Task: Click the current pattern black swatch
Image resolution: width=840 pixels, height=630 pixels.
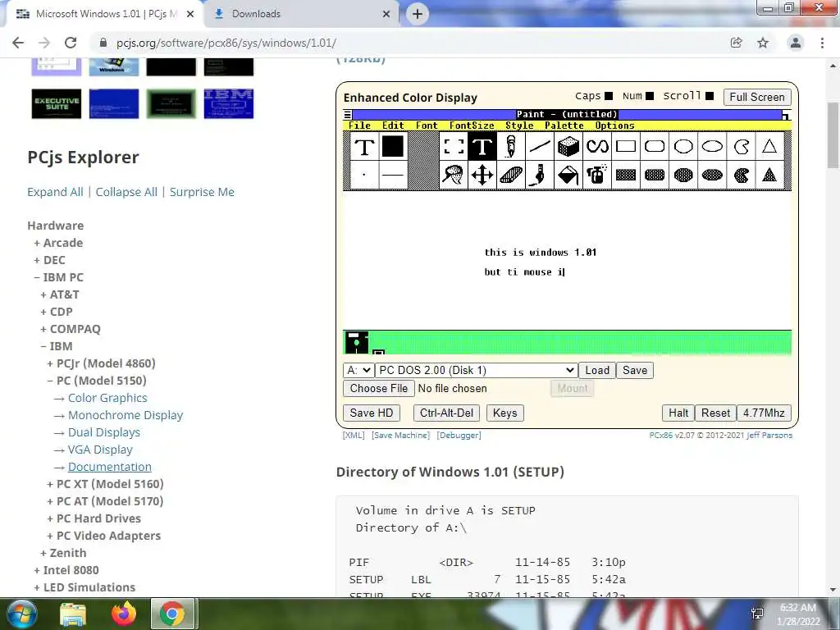Action: pos(393,146)
